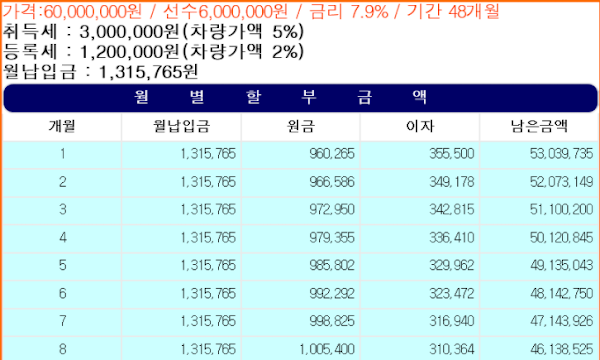600x360 pixels.
Task: Click principal value 998,825 in month 7
Action: pyautogui.click(x=332, y=321)
